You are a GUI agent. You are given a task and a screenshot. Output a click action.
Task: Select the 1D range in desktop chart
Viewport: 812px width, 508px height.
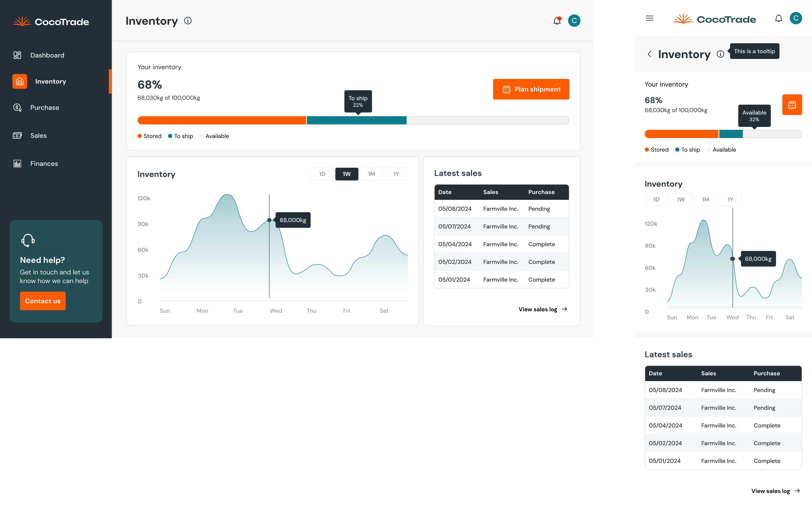tap(322, 174)
